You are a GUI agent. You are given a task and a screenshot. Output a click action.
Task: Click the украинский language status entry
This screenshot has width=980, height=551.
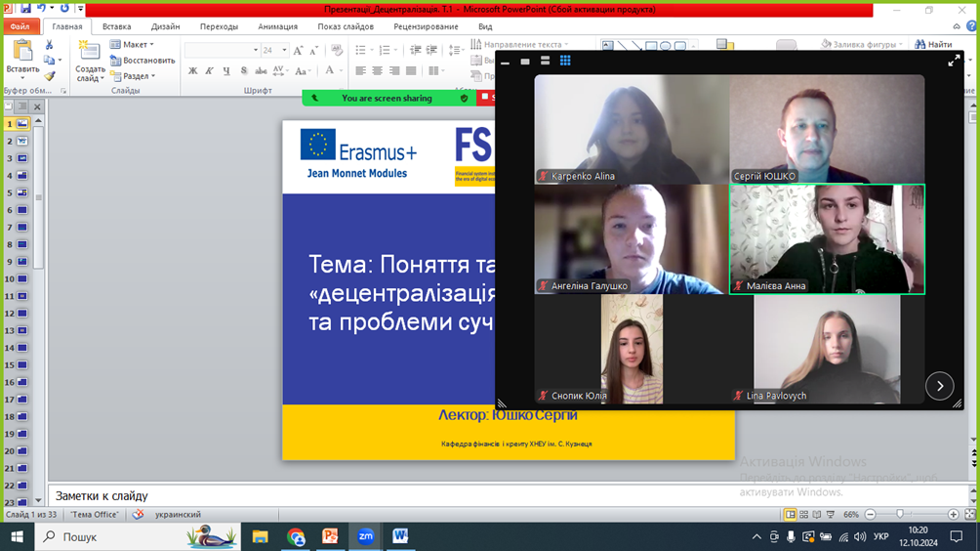click(178, 514)
